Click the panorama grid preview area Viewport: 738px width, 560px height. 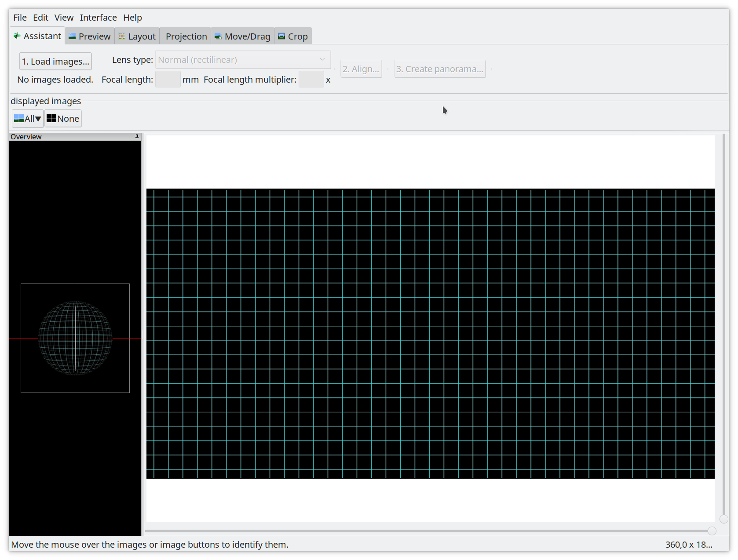click(430, 333)
